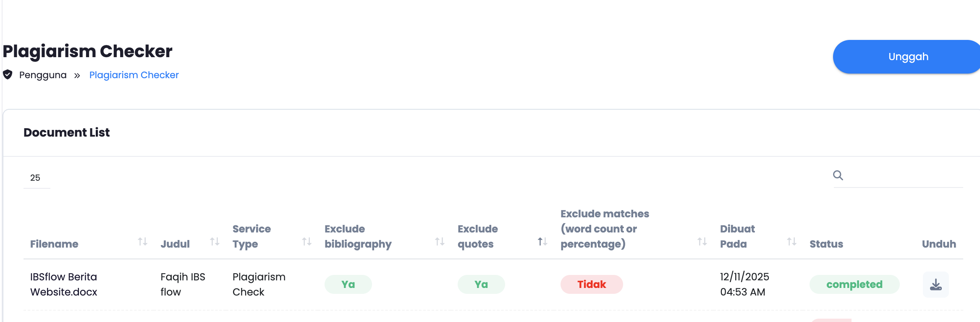
Task: Click the Tidak badge in exclude matches
Action: pos(591,285)
